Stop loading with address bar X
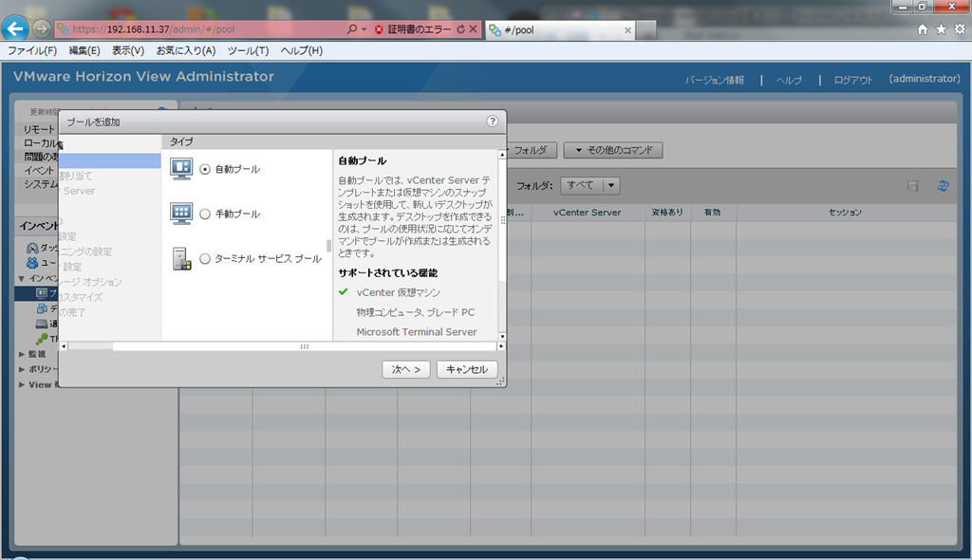Screen dimensions: 972x560 tap(473, 29)
